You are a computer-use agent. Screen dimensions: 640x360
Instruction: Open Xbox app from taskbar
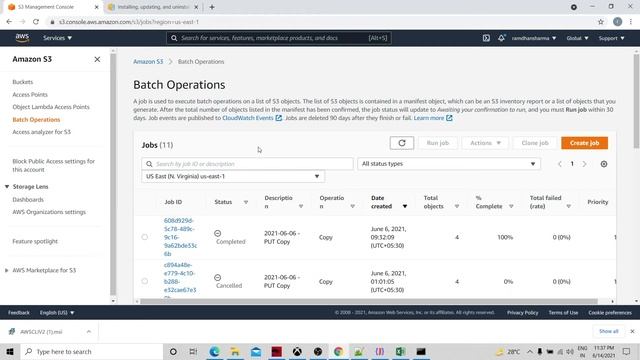pos(297,351)
